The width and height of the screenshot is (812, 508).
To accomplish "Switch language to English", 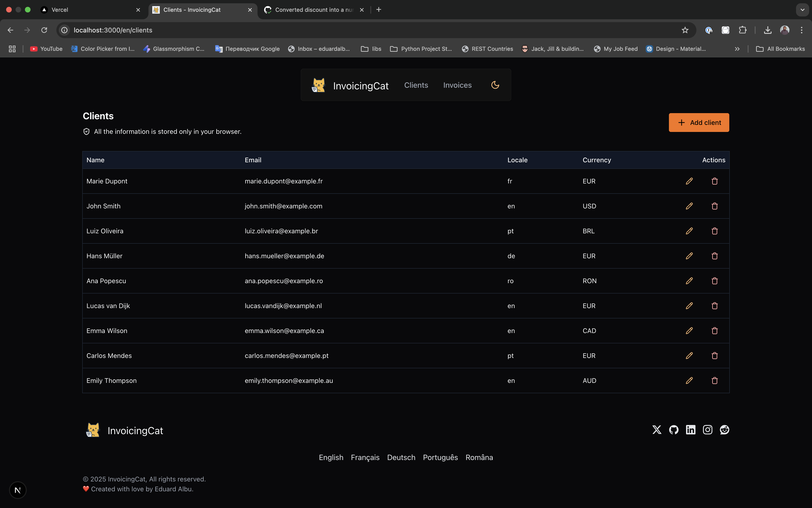I will pos(331,457).
